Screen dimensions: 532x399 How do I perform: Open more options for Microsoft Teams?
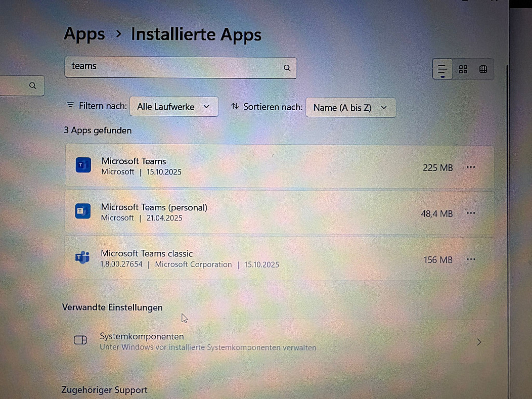(x=471, y=167)
